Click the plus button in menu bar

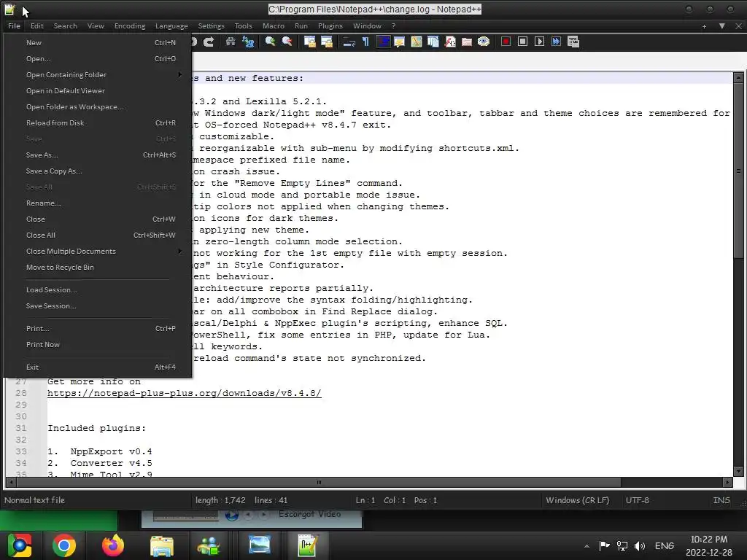704,26
